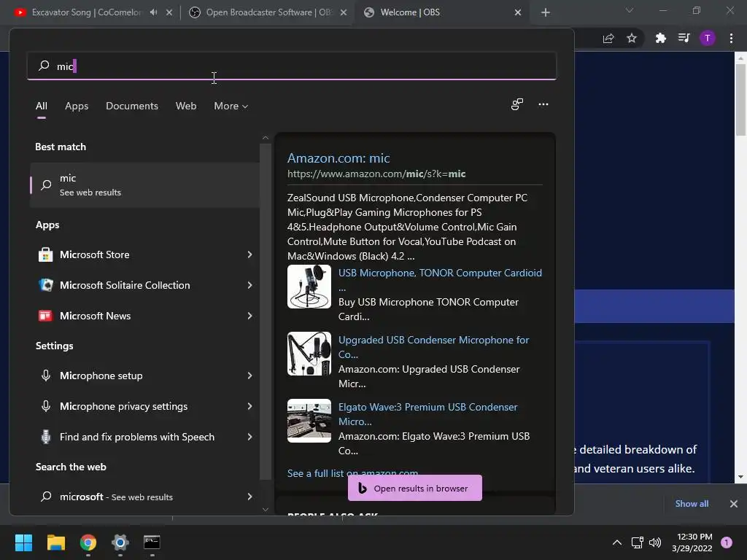Open Upgraded USB Condenser Microphone link
Viewport: 747px width, 560px height.
(433, 340)
